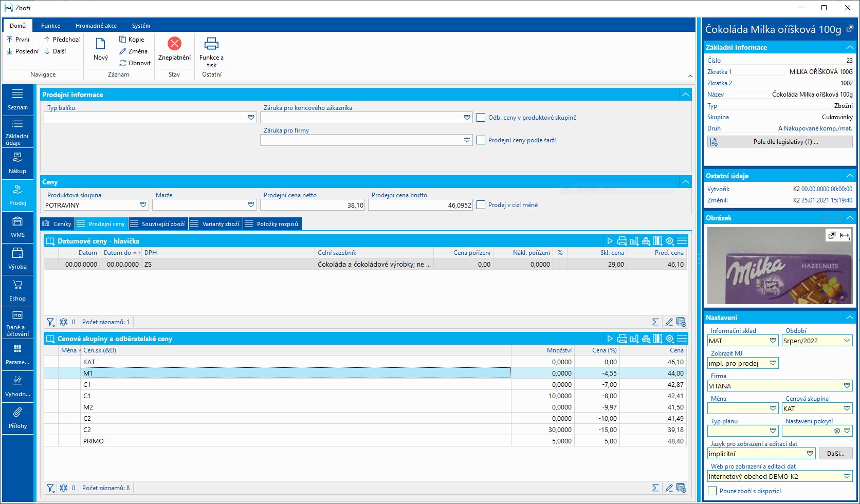The width and height of the screenshot is (860, 504).
Task: Switch to the Hromadné akce ribbon tab
Action: pyautogui.click(x=96, y=26)
